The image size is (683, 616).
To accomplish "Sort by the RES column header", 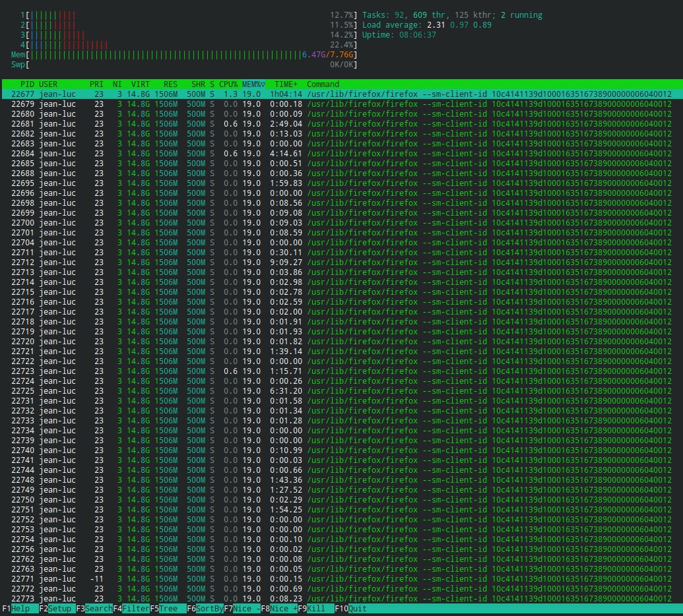I will [x=170, y=84].
